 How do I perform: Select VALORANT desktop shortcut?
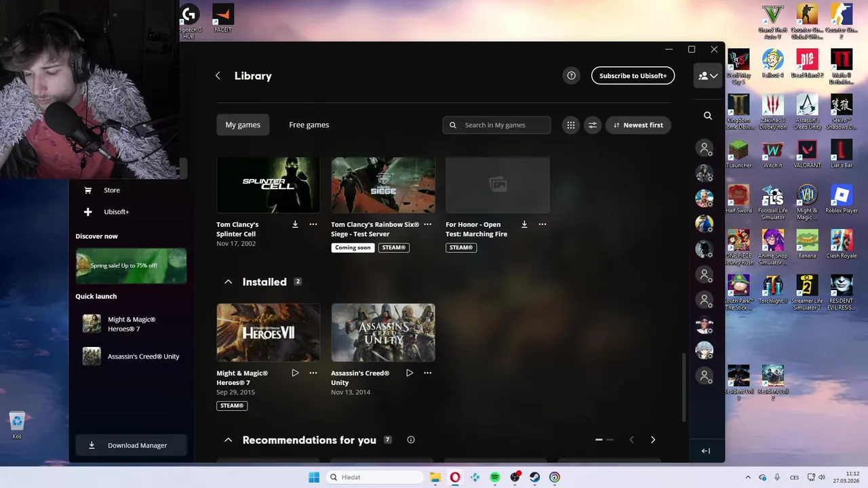806,155
